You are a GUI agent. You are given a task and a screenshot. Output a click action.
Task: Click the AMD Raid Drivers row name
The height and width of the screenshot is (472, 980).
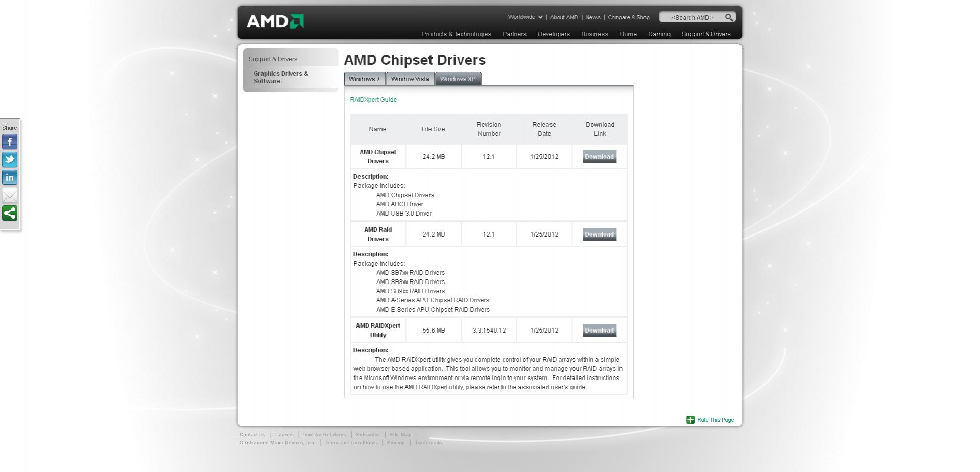(378, 234)
